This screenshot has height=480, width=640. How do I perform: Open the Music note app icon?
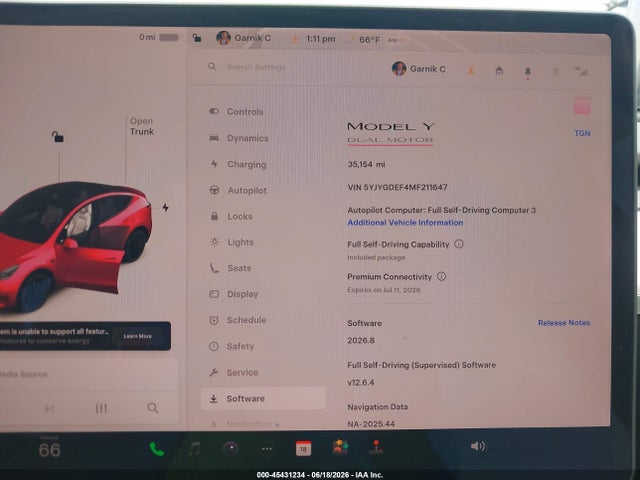(194, 449)
